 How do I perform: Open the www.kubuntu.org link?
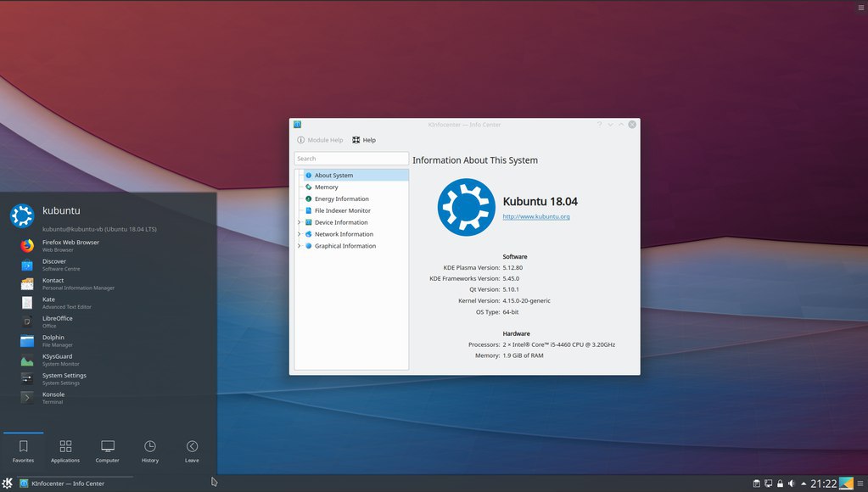[x=536, y=216]
